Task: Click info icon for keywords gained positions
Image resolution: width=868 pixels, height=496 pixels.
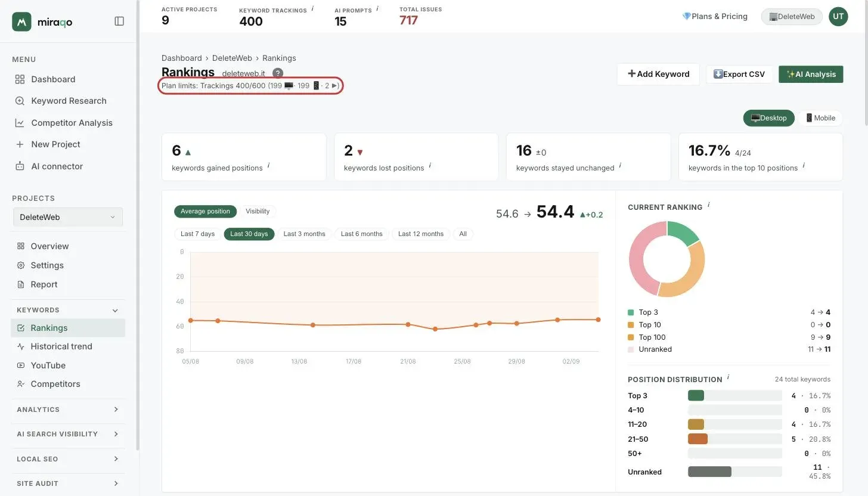Action: coord(268,165)
